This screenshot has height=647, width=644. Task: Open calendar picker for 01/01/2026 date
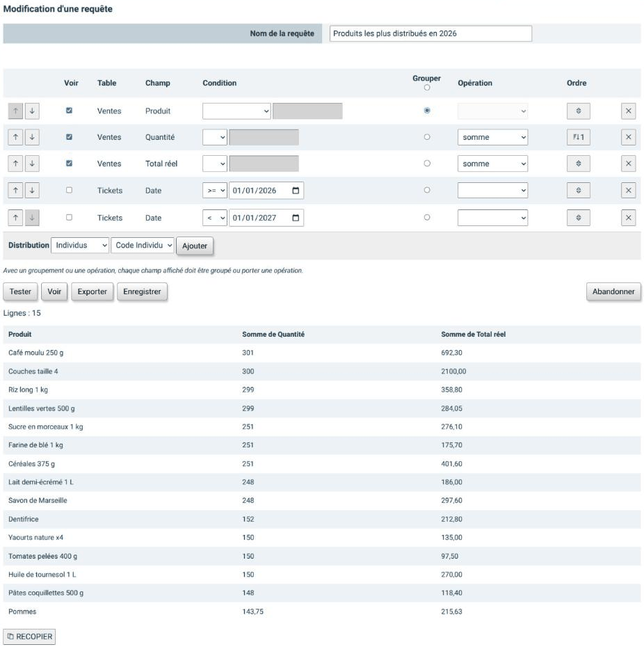pyautogui.click(x=296, y=191)
